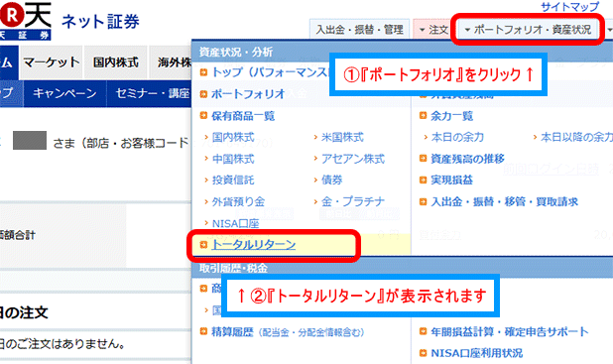Select the 入出金・振替・管理 tab
Screen dimensions: 613x364
[x=359, y=30]
